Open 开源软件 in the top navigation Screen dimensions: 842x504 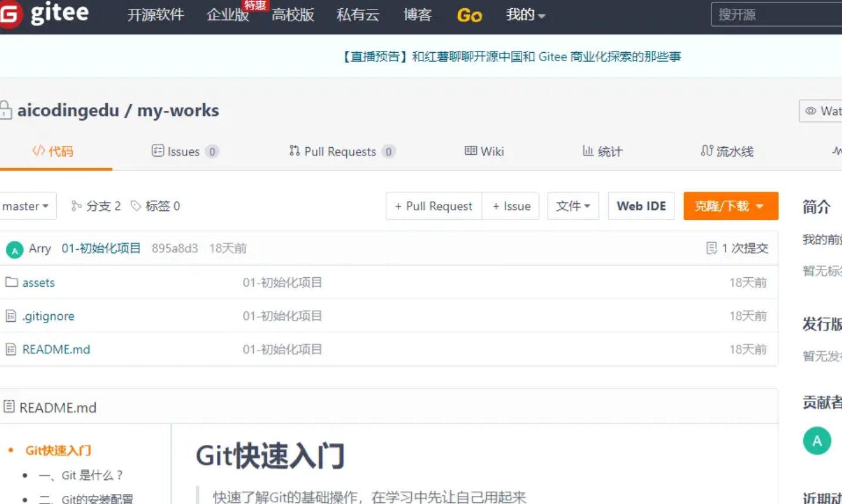[x=156, y=15]
